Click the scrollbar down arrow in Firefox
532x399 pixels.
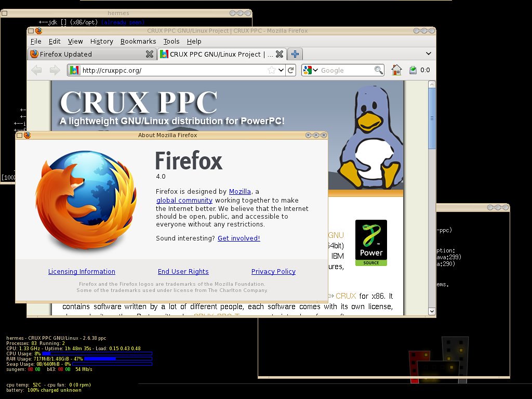(432, 311)
